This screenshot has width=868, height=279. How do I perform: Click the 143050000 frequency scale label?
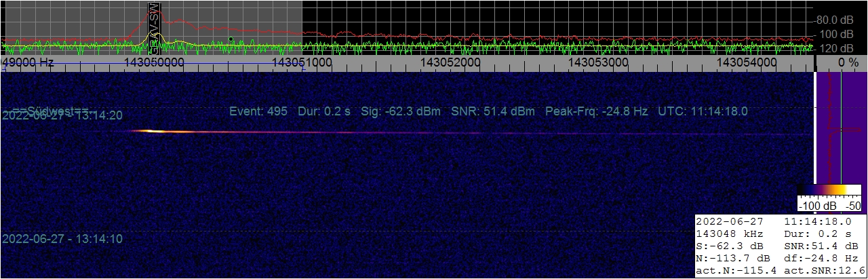155,62
